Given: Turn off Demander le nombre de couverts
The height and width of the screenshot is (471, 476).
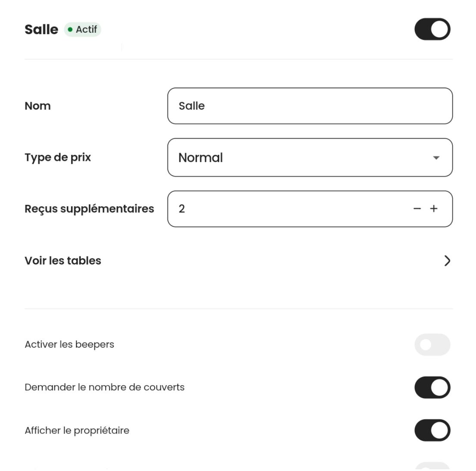Looking at the screenshot, I should tap(432, 387).
